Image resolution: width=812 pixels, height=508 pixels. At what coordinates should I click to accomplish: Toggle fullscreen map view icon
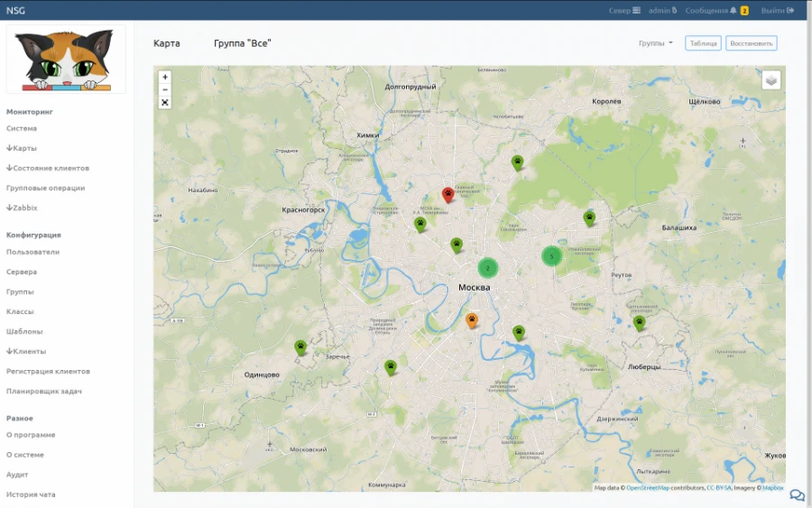[x=165, y=103]
